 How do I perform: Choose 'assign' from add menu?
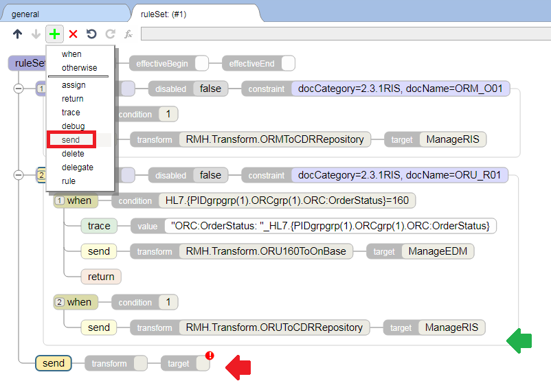[x=74, y=85]
